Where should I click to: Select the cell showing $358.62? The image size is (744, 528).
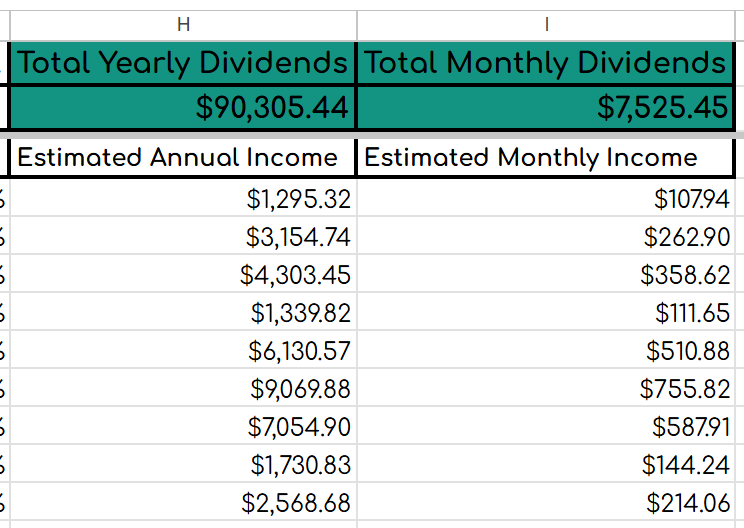pos(546,274)
